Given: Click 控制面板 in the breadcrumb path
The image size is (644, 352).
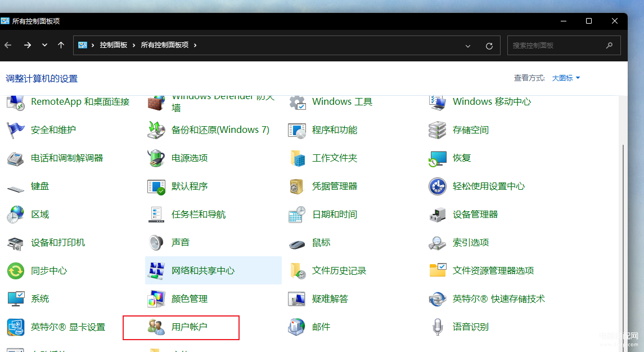Looking at the screenshot, I should point(114,45).
